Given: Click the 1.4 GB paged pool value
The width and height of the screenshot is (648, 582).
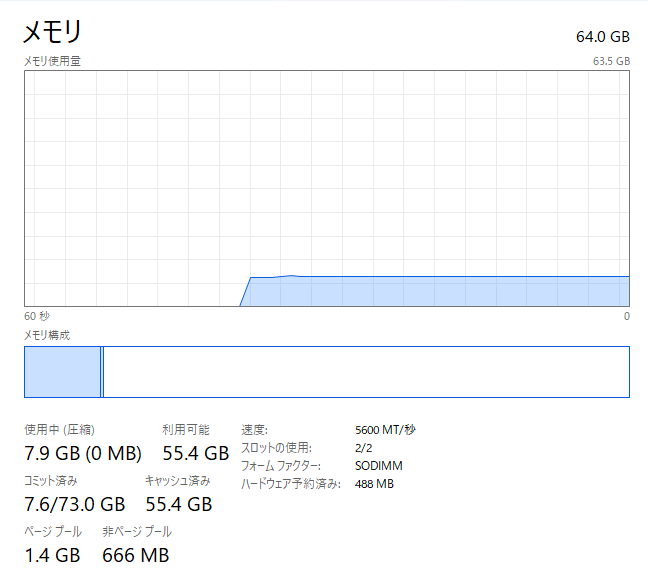Looking at the screenshot, I should pyautogui.click(x=52, y=555).
